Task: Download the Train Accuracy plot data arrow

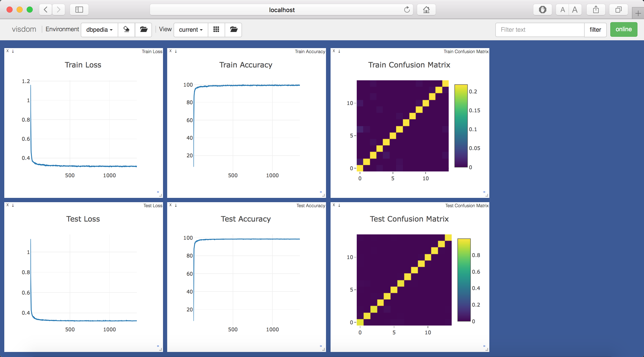Action: pyautogui.click(x=176, y=51)
